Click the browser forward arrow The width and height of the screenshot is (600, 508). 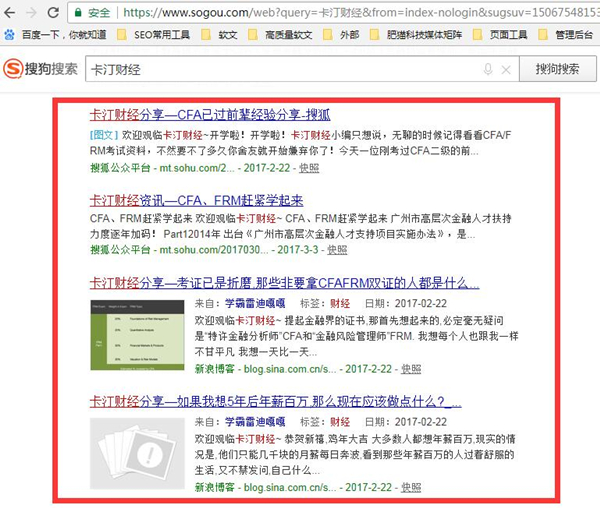(x=31, y=13)
